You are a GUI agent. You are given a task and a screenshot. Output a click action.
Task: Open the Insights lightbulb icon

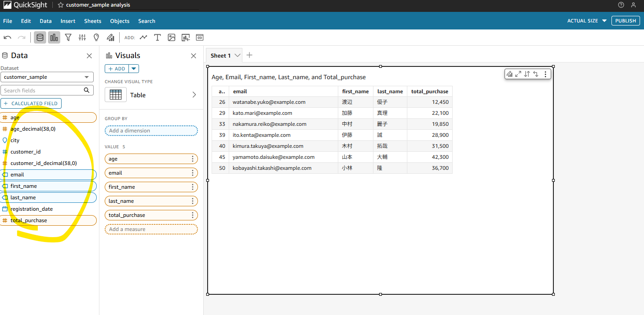tap(96, 37)
